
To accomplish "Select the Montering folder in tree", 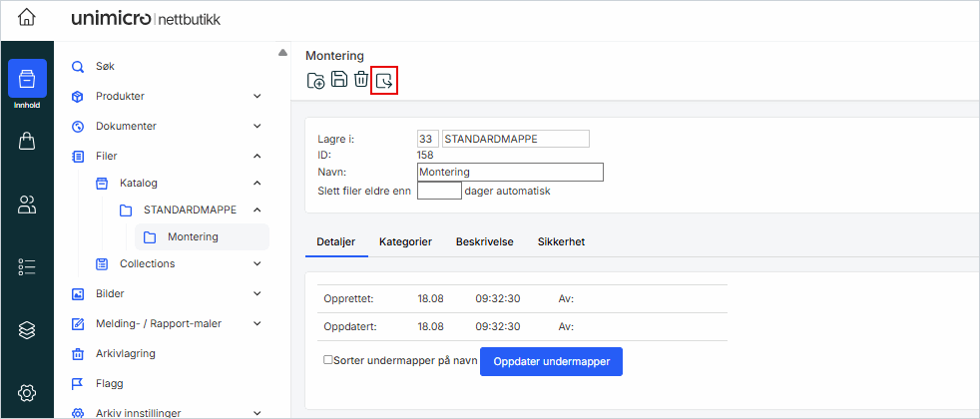I will 193,237.
